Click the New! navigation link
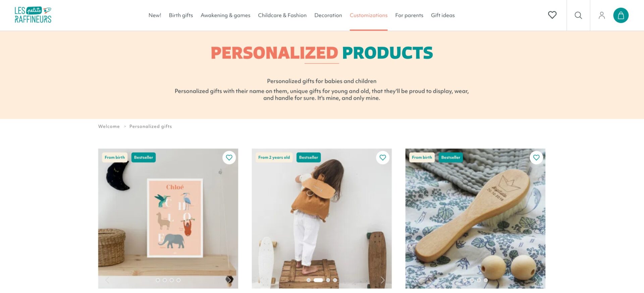This screenshot has width=644, height=293. pyautogui.click(x=155, y=15)
